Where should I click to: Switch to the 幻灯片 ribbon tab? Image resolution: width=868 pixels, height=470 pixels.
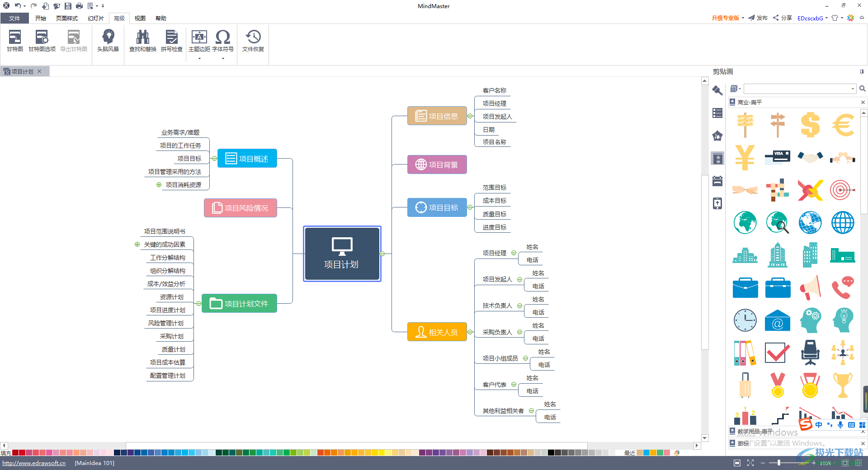click(x=96, y=18)
